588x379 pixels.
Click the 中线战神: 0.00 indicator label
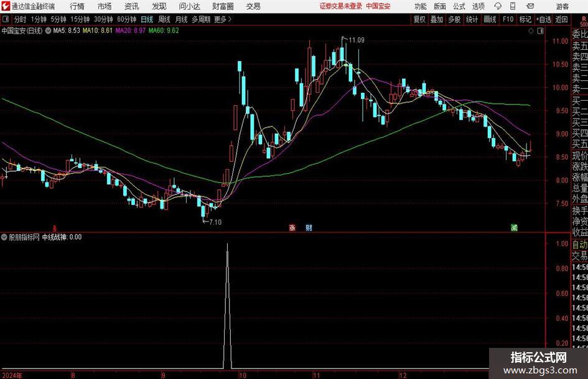[62, 237]
